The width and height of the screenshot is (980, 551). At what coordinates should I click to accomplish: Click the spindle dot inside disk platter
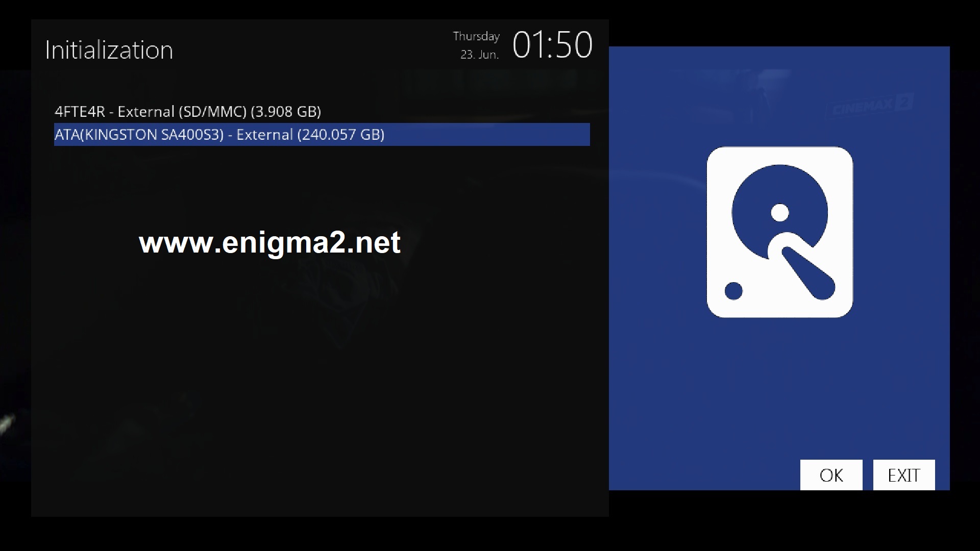tap(779, 212)
